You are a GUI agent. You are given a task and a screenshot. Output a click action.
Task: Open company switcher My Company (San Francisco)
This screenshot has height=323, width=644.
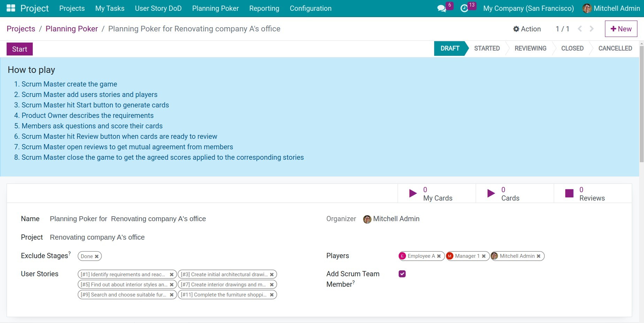(528, 8)
